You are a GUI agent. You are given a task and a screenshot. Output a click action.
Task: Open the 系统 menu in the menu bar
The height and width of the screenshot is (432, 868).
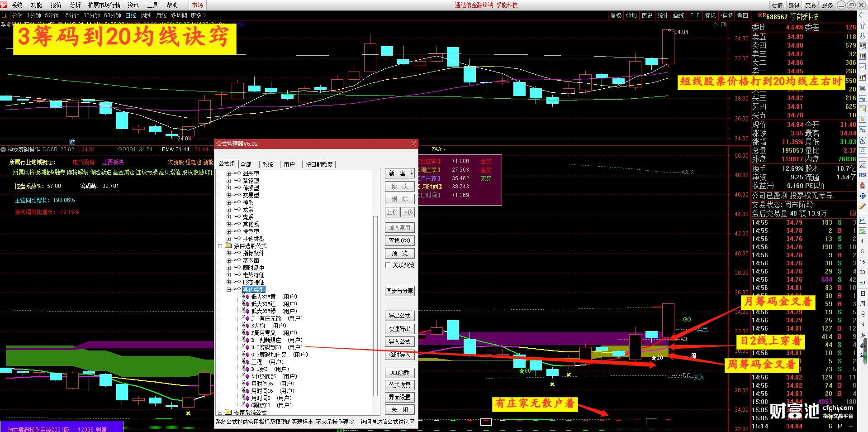click(x=17, y=5)
